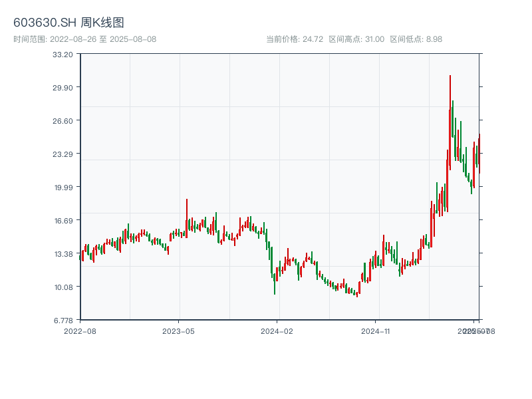Screen dimensions: 532x399
Task: Click the current price label 当前价格: 24.72
Action: pos(295,39)
